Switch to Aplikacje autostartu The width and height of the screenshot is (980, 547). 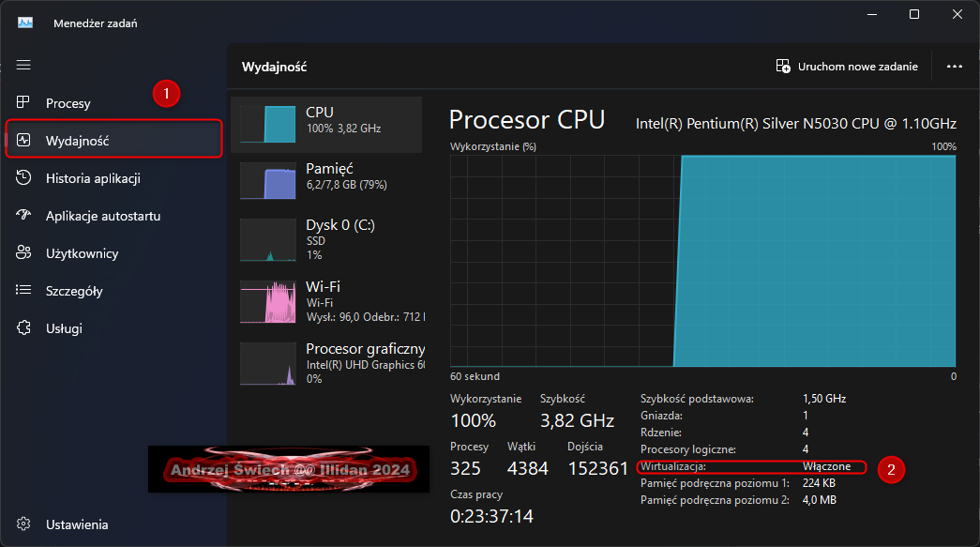[113, 216]
